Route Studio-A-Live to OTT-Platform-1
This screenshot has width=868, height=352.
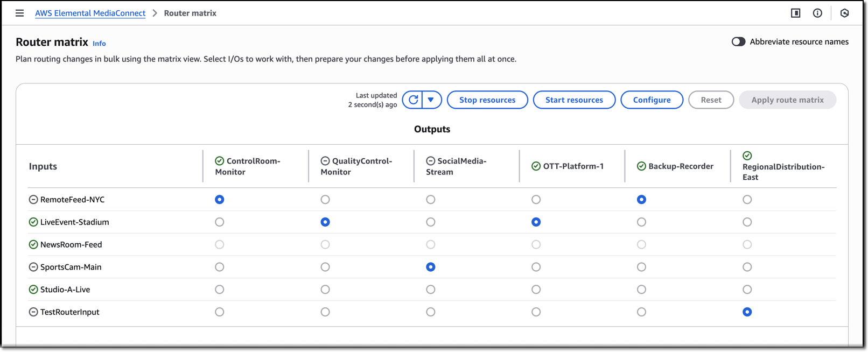(536, 290)
